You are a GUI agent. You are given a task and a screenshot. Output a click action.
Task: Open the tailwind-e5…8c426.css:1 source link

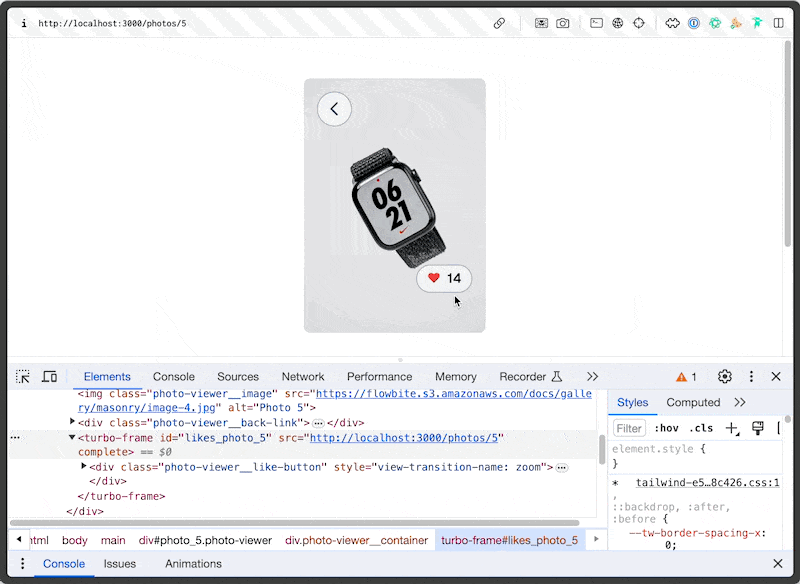pyautogui.click(x=707, y=483)
